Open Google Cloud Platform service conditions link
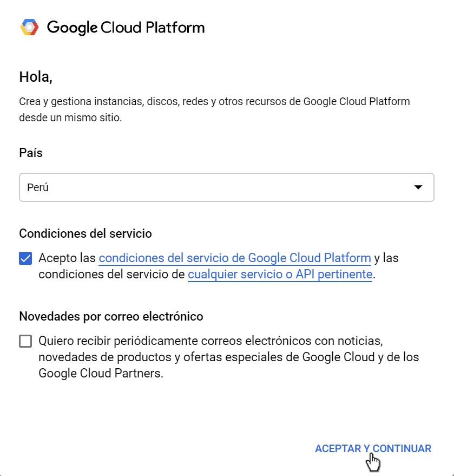This screenshot has height=476, width=454. click(235, 258)
